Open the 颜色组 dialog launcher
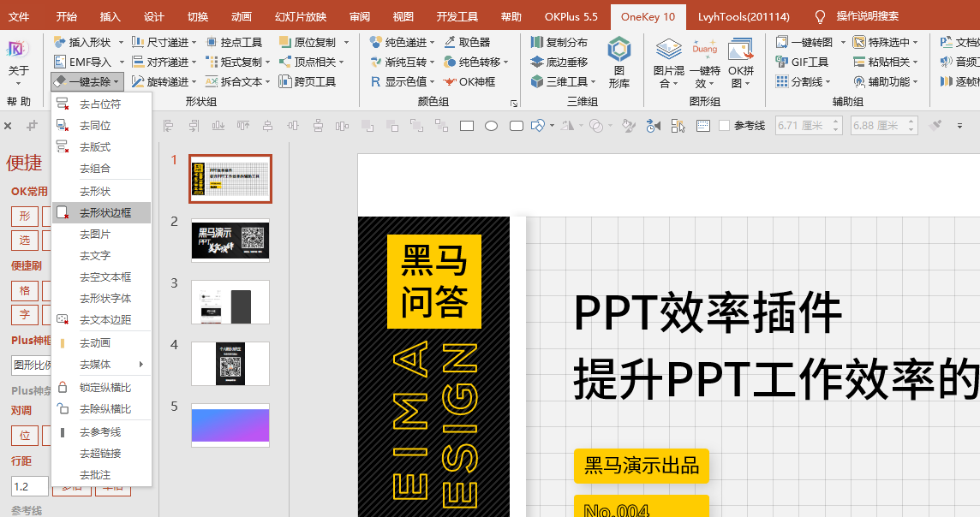980x517 pixels. (x=514, y=103)
